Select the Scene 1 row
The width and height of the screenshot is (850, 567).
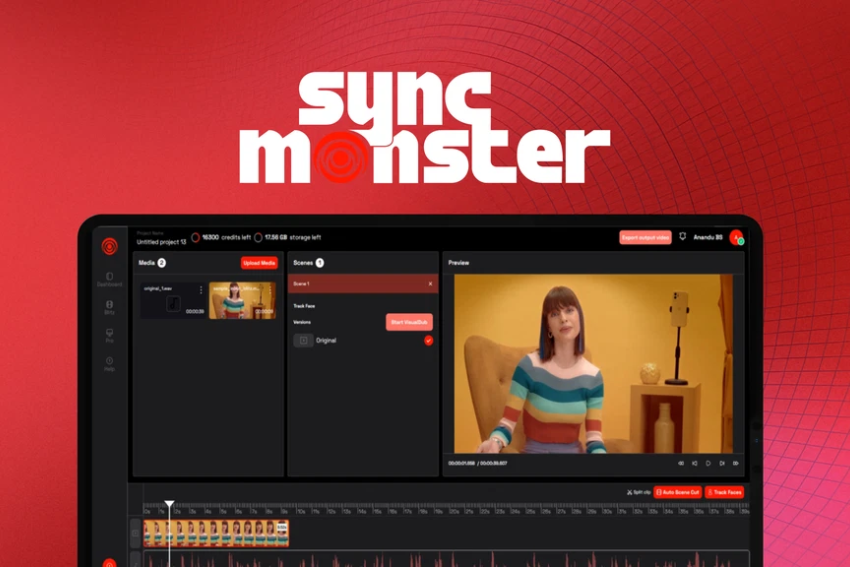[363, 284]
